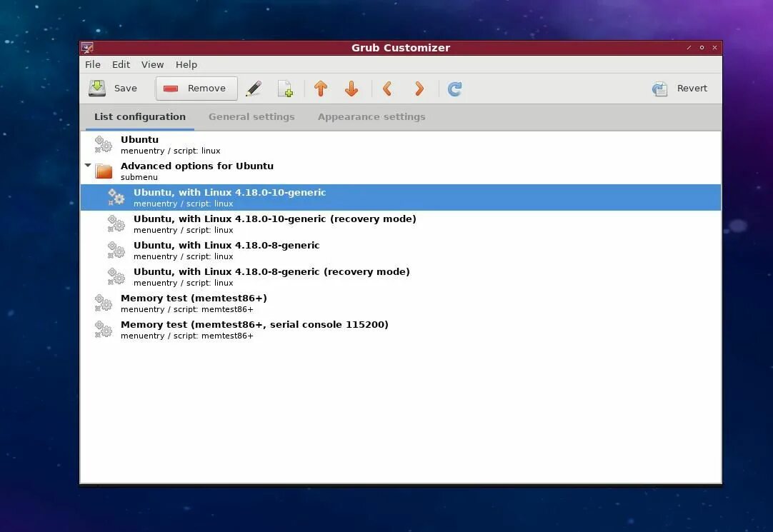
Task: Switch to the General settings tab
Action: click(x=251, y=116)
